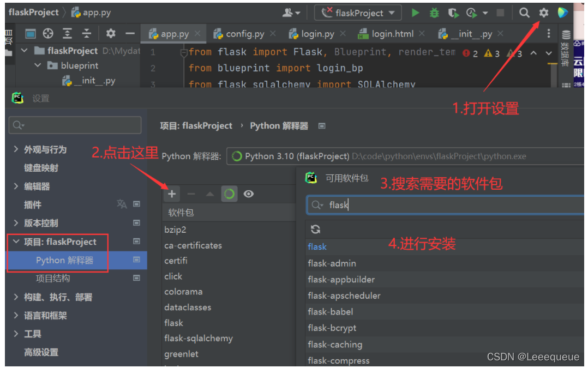Select opened file crosshair icon in project panel
588x368 pixels.
click(x=48, y=34)
